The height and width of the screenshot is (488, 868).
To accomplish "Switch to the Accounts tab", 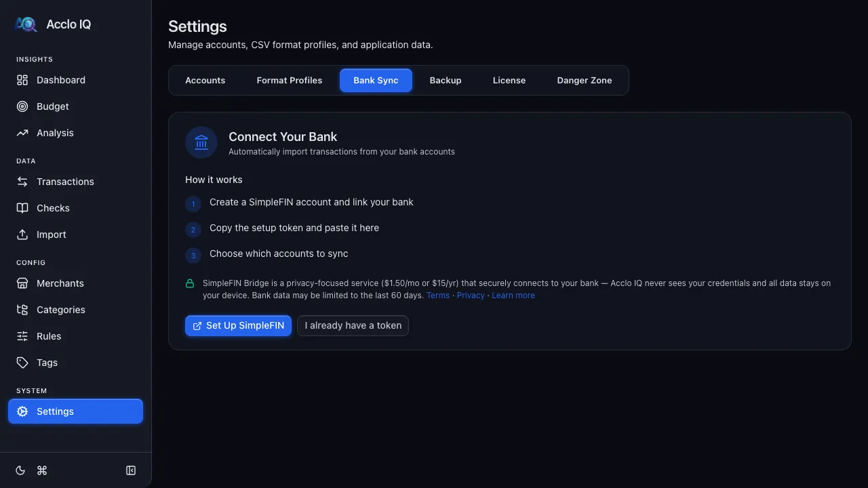I will (205, 80).
